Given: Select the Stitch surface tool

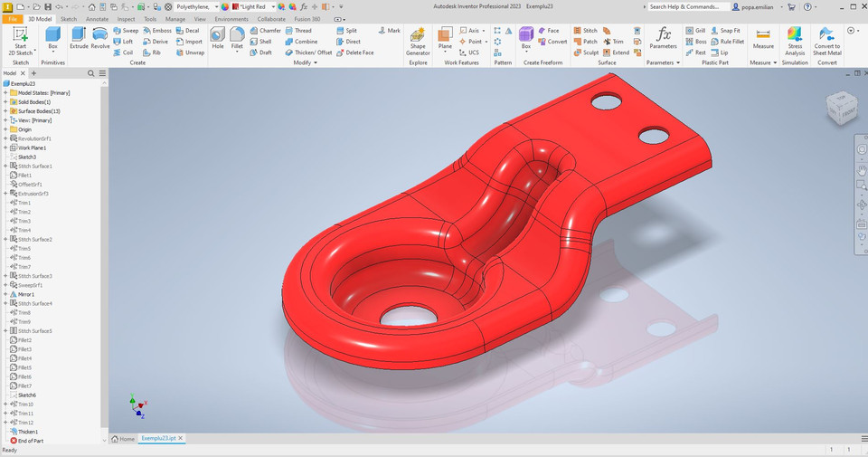Looking at the screenshot, I should coord(585,31).
